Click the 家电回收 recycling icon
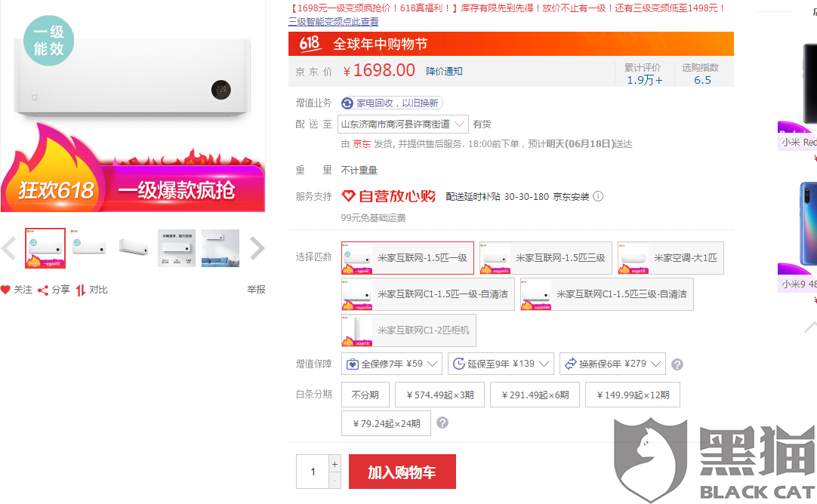817x504 pixels. coord(347,103)
